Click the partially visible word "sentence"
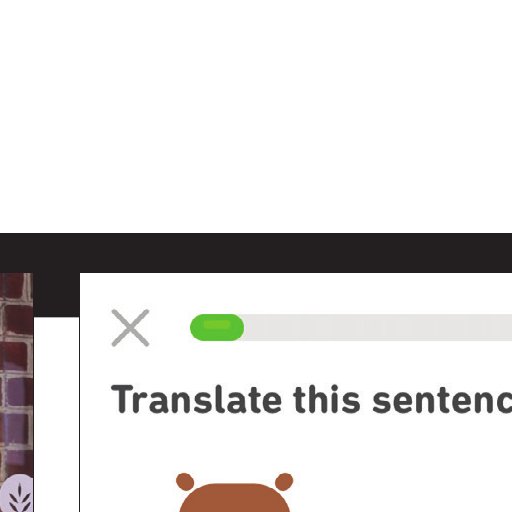This screenshot has width=512, height=512. point(442,399)
